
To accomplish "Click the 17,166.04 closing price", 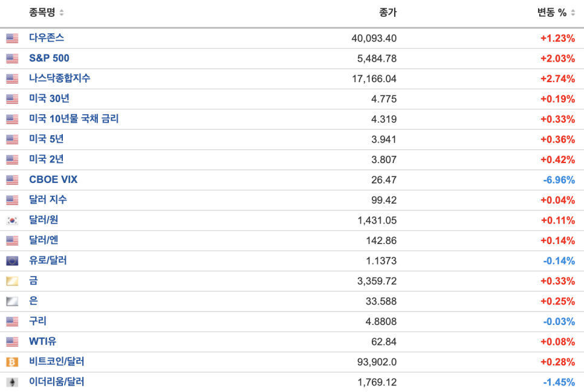I will 374,79.
